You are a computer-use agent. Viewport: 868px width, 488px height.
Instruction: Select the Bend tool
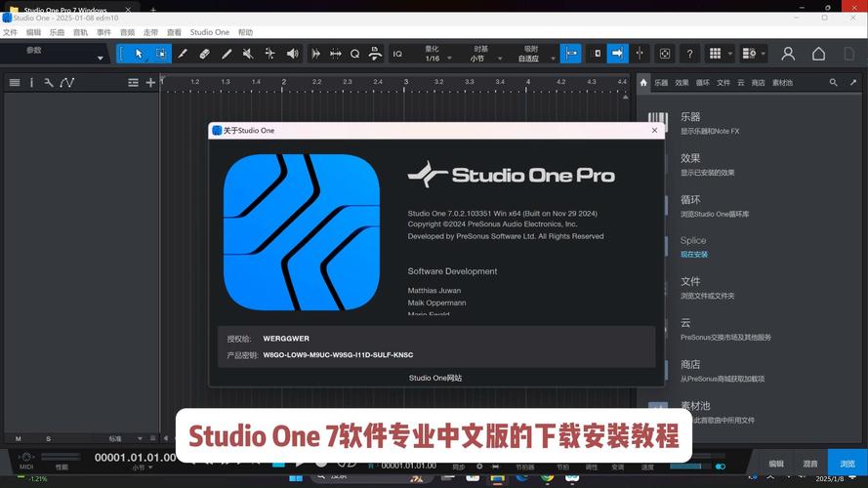click(x=269, y=54)
